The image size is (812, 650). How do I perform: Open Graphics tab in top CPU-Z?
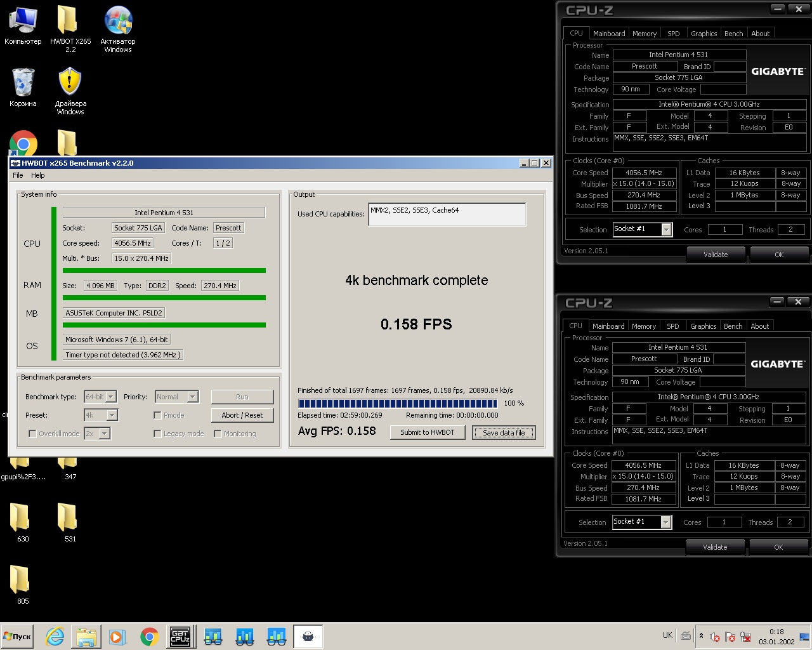tap(704, 34)
